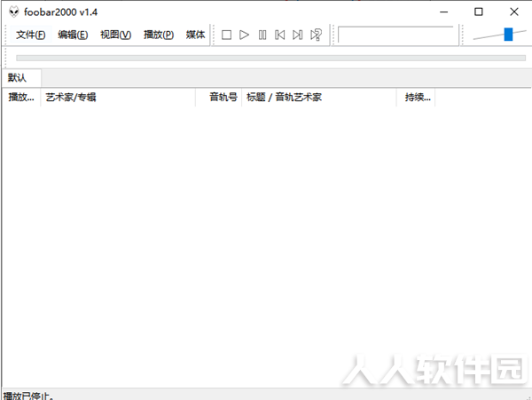532x400 pixels.
Task: Sort by 播放... column header
Action: pyautogui.click(x=21, y=98)
